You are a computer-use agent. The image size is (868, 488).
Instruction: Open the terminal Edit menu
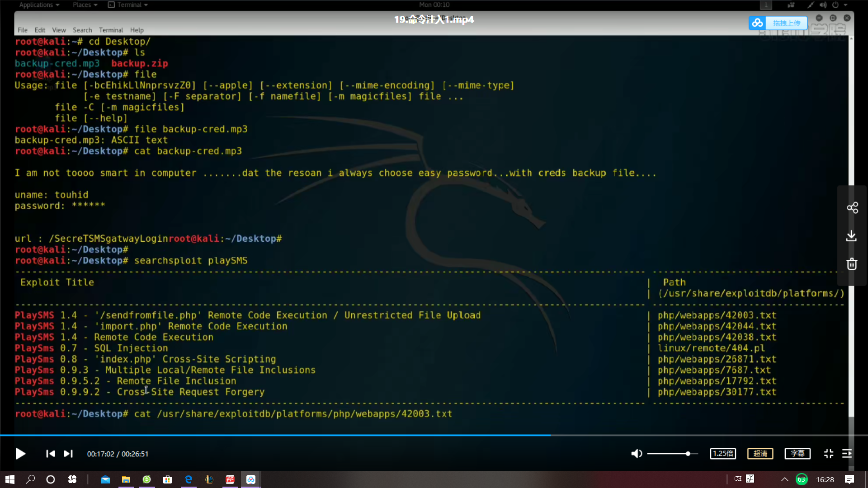click(x=40, y=30)
